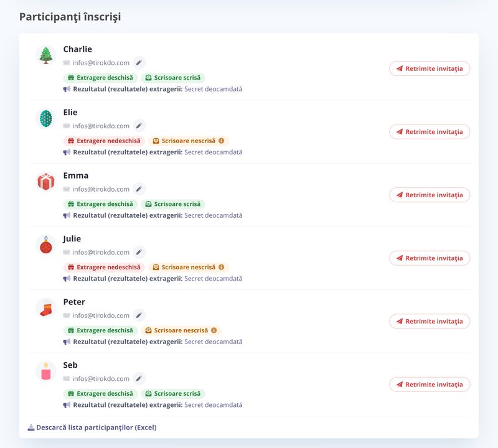Resend the invitation to Charlie
This screenshot has width=498, height=448.
[x=430, y=68]
